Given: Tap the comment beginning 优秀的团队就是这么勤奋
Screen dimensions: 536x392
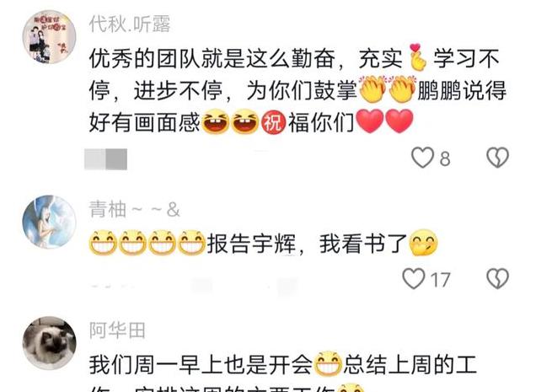Looking at the screenshot, I should click(x=297, y=90).
